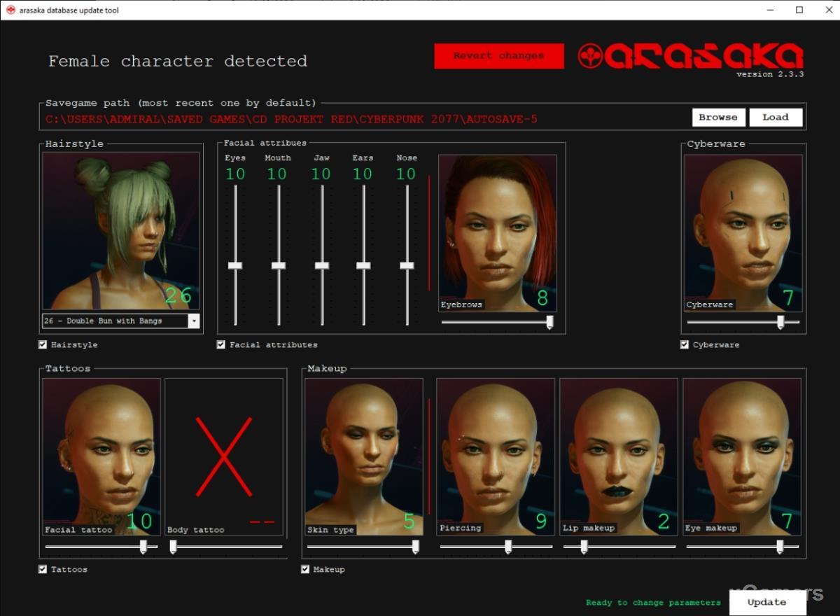840x616 pixels.
Task: Click the Mouth slider handle
Action: (x=279, y=265)
